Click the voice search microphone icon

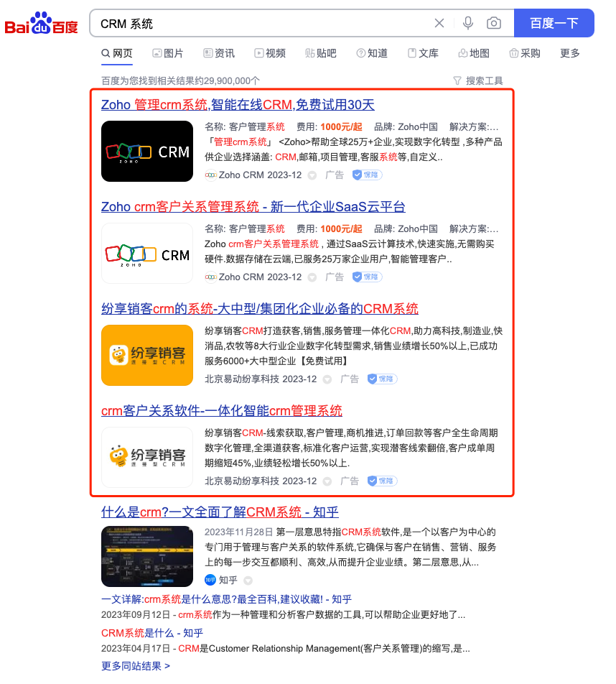467,23
